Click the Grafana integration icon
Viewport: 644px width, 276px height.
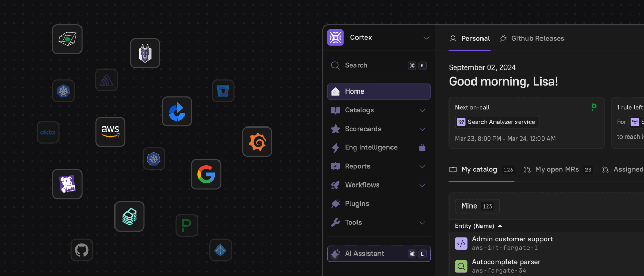coord(257,142)
